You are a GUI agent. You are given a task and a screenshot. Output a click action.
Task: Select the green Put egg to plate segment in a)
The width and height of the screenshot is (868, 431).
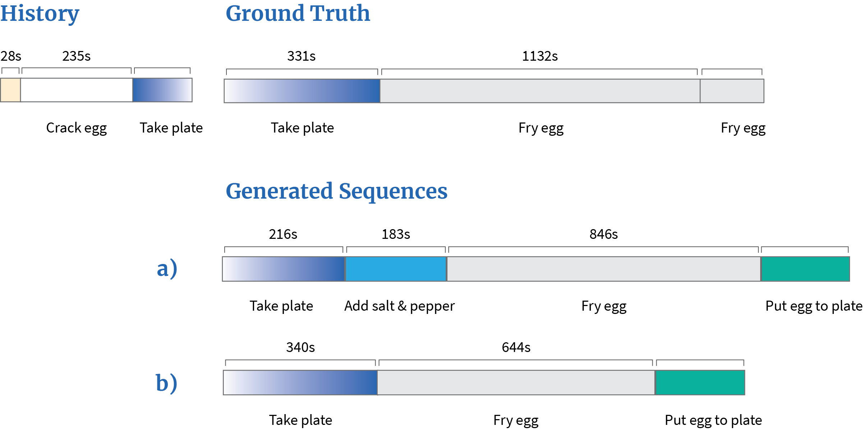tap(805, 269)
